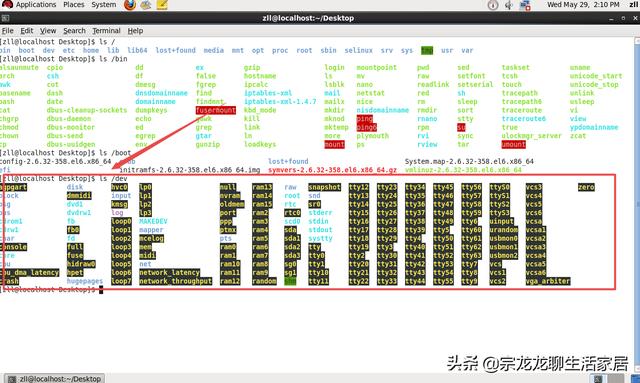The height and width of the screenshot is (383, 640).
Task: Open the terminal window menu icon
Action: coord(5,18)
